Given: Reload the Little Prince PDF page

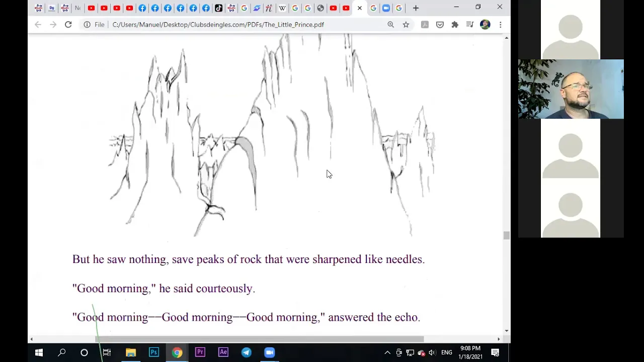Looking at the screenshot, I should click(x=68, y=24).
